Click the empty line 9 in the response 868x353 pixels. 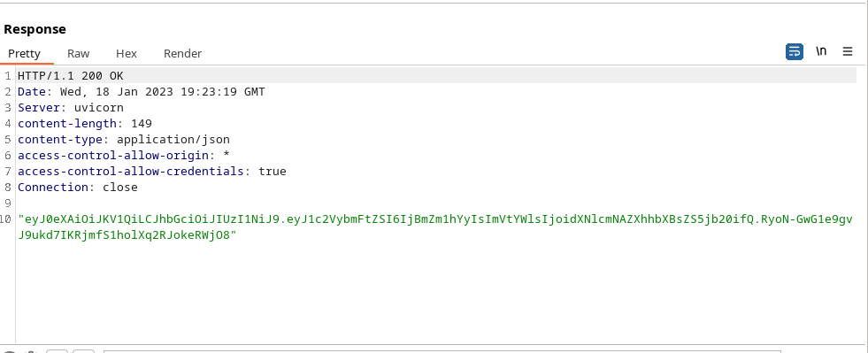click(437, 203)
